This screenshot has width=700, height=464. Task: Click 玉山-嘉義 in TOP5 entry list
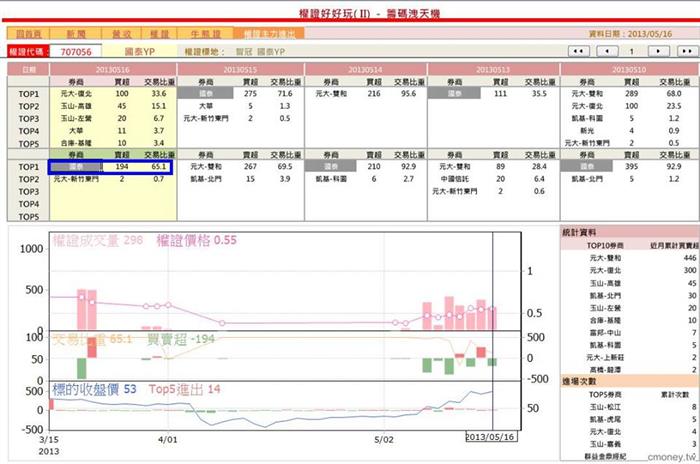pyautogui.click(x=605, y=444)
